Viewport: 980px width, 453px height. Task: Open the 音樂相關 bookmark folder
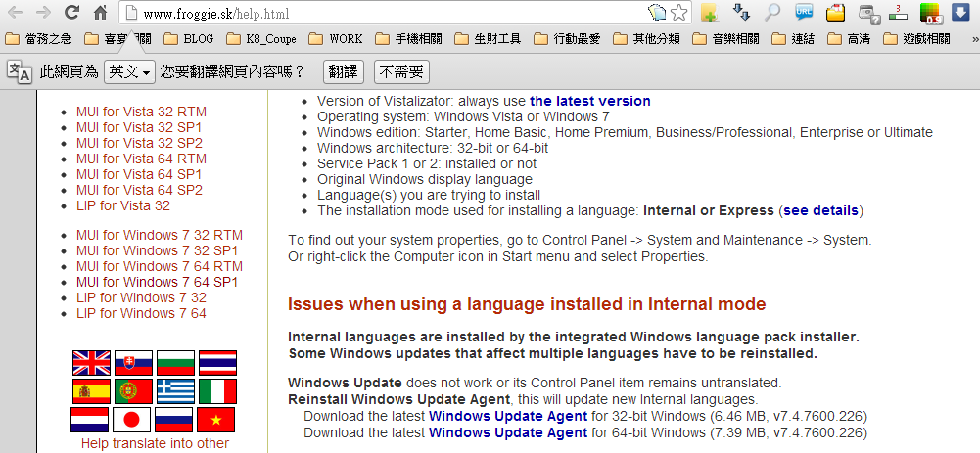coord(726,39)
